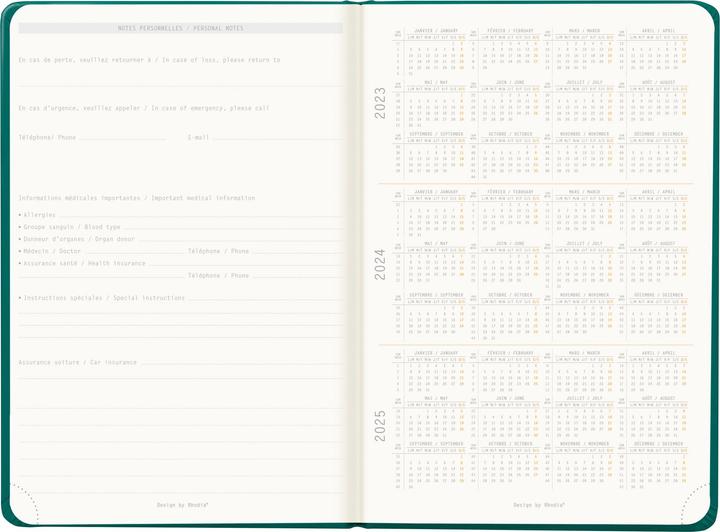The width and height of the screenshot is (720, 532).
Task: Click "FÉVRIER / FEBRUARY" heading in 2025
Action: [x=510, y=353]
